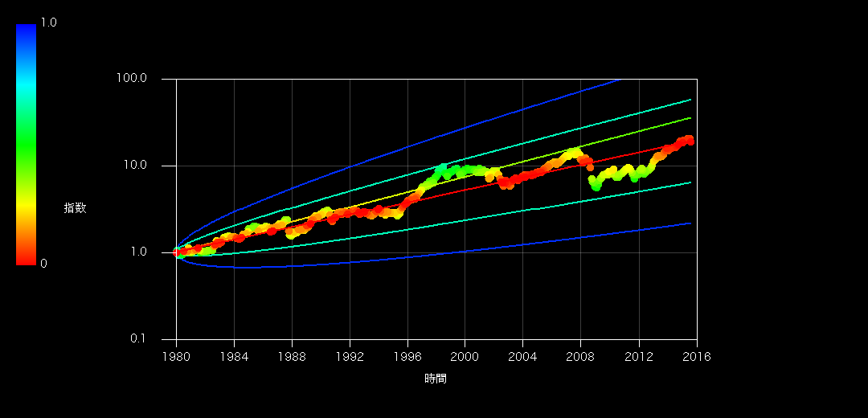Click the 2000 x-axis tick label

[465, 357]
